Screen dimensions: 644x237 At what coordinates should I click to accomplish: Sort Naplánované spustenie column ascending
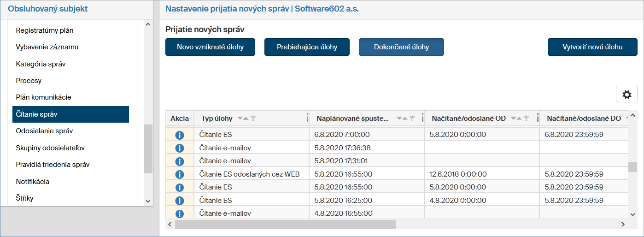(405, 118)
